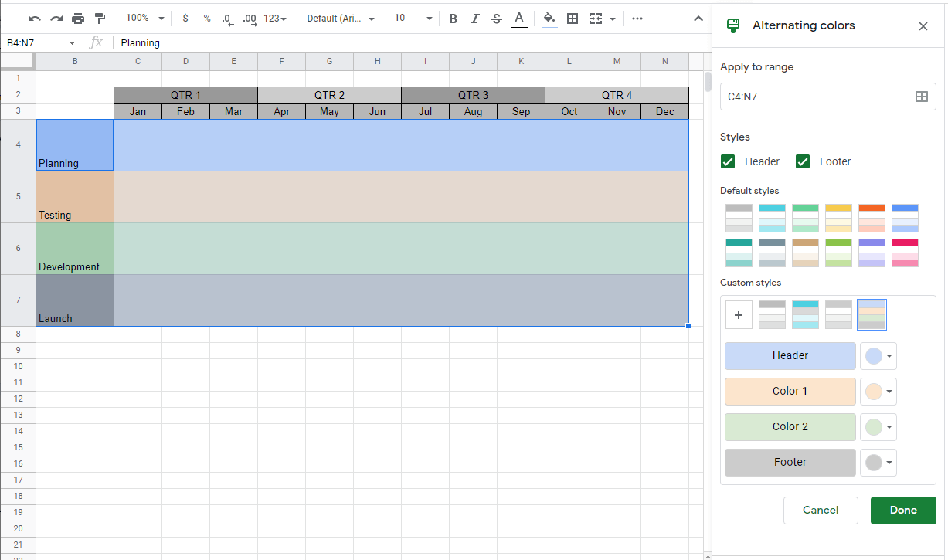Image resolution: width=948 pixels, height=560 pixels.
Task: Click Cancel in the Alternating colors panel
Action: pyautogui.click(x=821, y=510)
